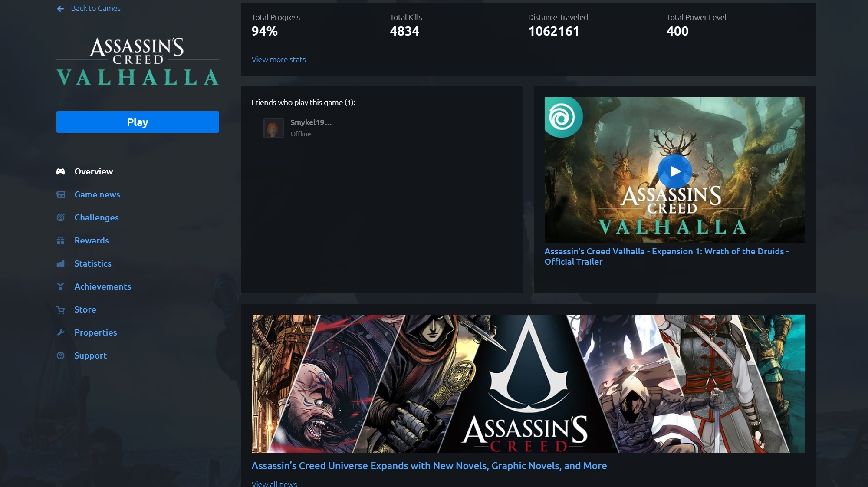This screenshot has width=868, height=487.
Task: Click the Statistics bar chart icon
Action: [61, 263]
